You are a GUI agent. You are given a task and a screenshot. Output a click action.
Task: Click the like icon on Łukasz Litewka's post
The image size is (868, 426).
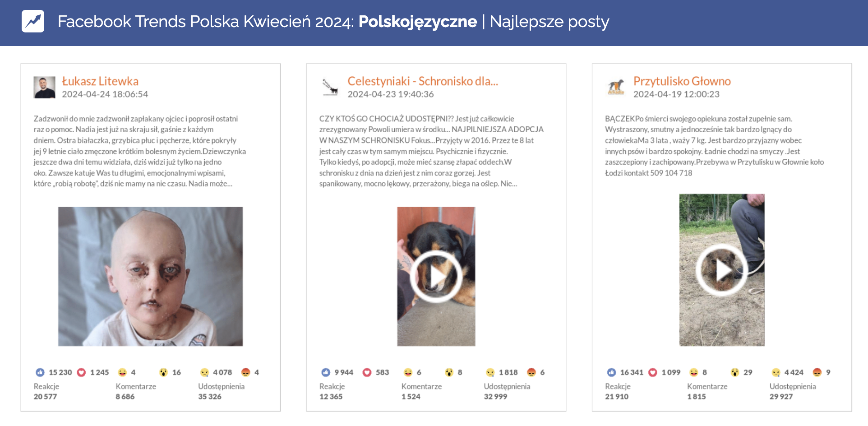(40, 372)
